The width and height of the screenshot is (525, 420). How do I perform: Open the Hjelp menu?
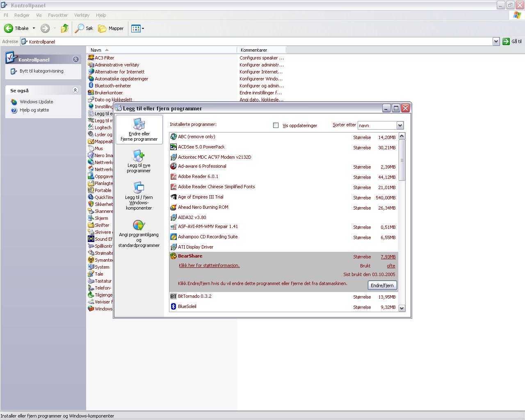click(101, 15)
